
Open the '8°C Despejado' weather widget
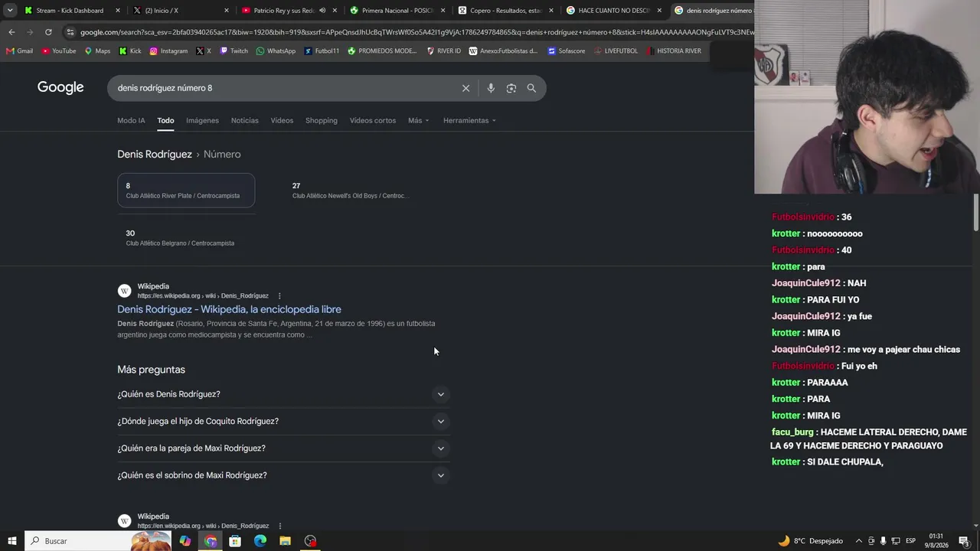[810, 541]
